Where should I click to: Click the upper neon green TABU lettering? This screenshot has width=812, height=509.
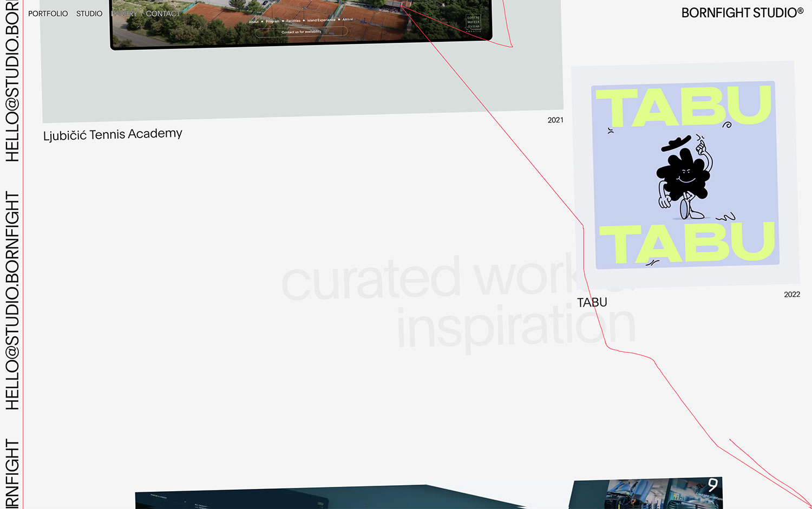(x=683, y=107)
